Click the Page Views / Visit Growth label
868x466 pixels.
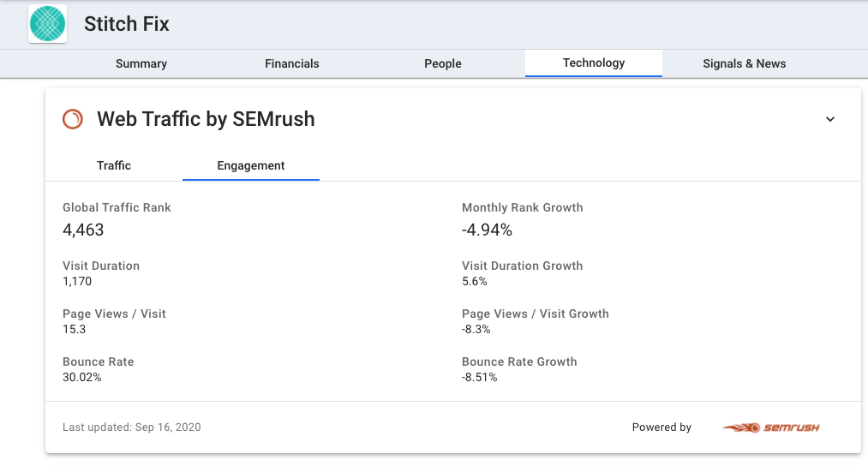536,314
